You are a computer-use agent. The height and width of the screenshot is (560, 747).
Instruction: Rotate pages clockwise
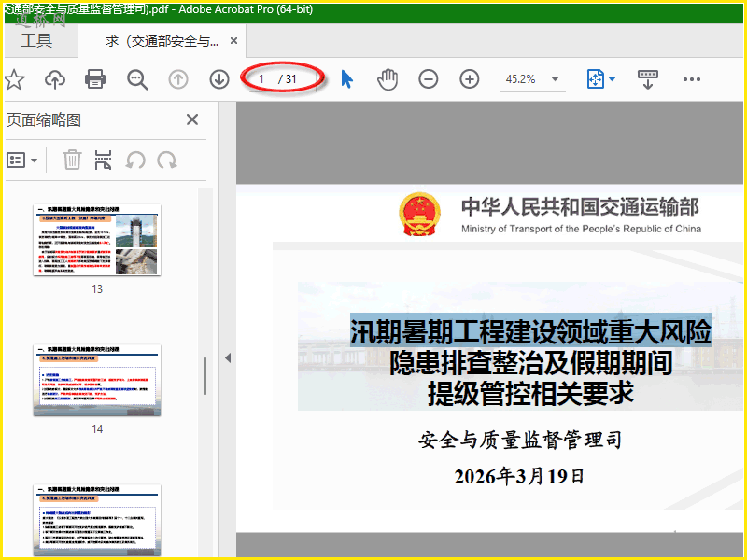[x=167, y=160]
